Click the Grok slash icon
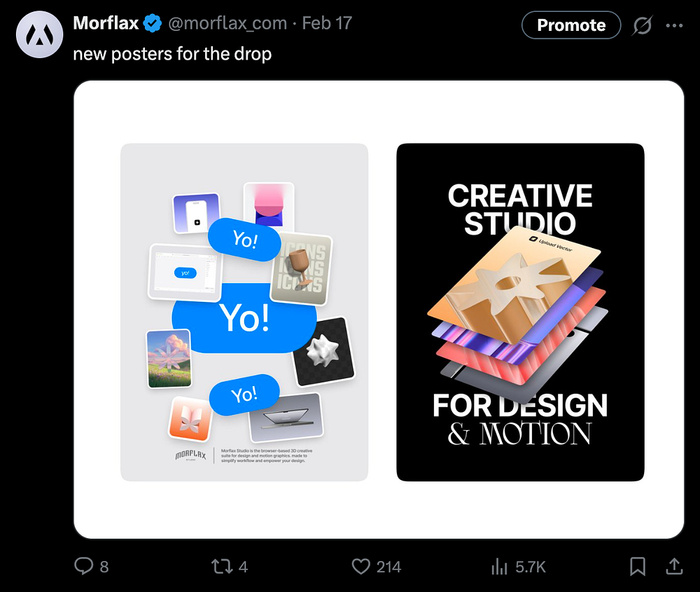 tap(642, 26)
